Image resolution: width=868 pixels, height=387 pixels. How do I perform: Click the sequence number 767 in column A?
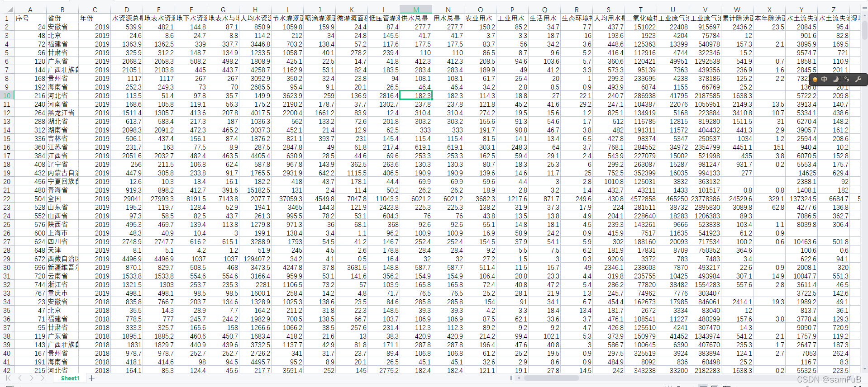coord(30,293)
